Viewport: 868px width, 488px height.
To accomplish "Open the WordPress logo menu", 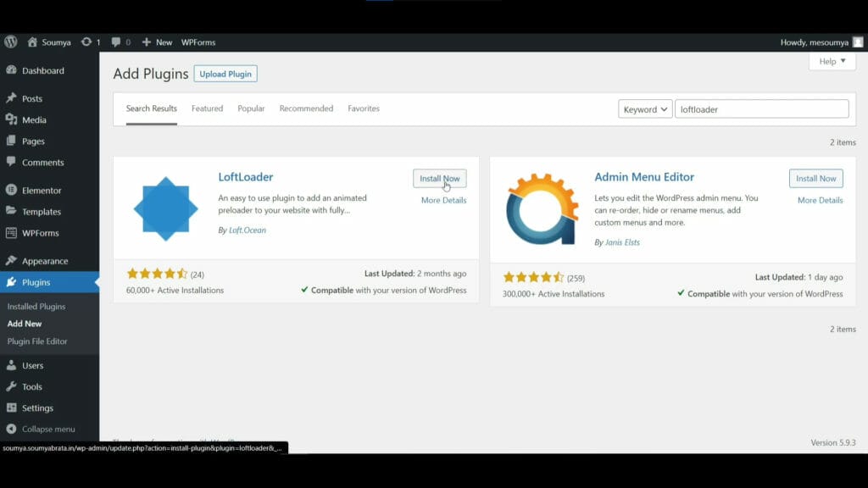I will (10, 42).
